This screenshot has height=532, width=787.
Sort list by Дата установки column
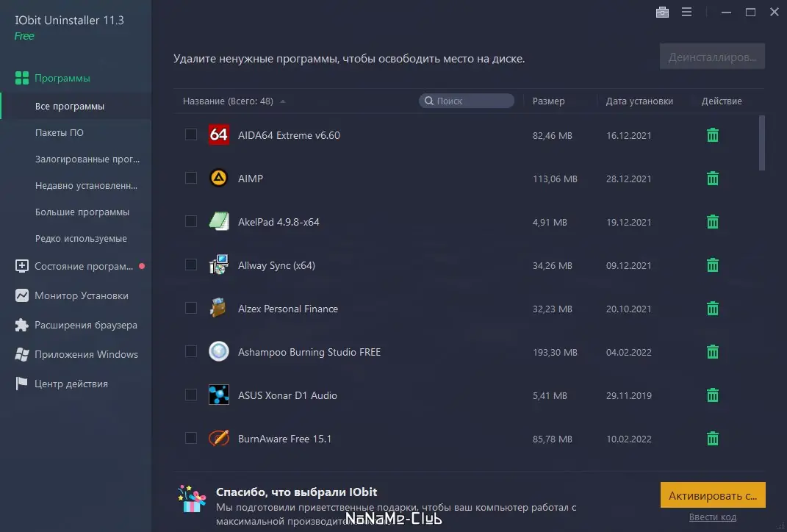pyautogui.click(x=639, y=101)
